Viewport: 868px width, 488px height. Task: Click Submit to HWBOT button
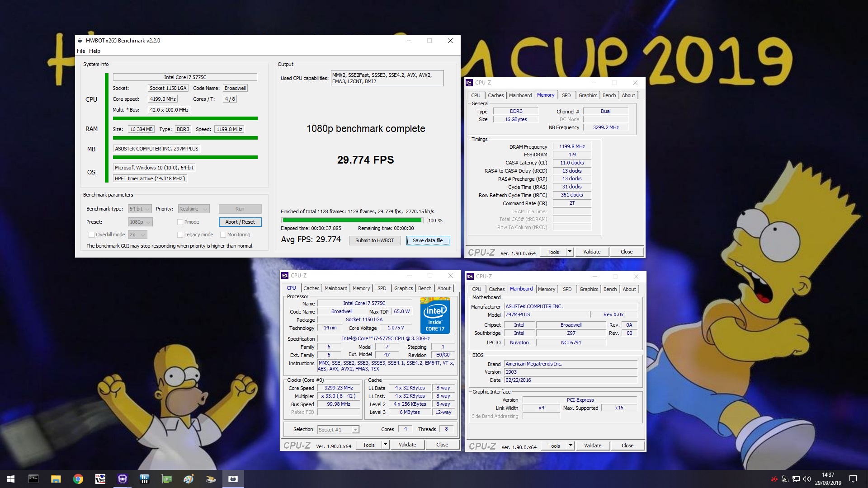[x=375, y=240]
